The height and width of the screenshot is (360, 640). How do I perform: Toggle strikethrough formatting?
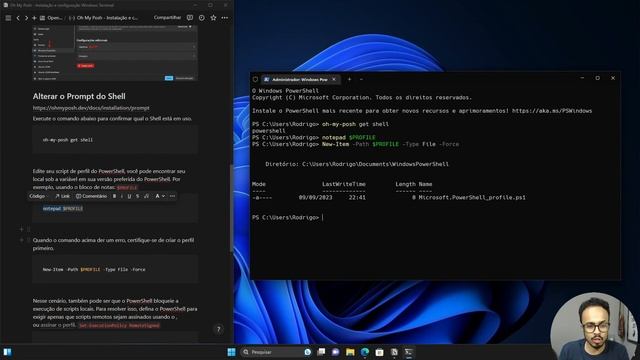point(138,196)
